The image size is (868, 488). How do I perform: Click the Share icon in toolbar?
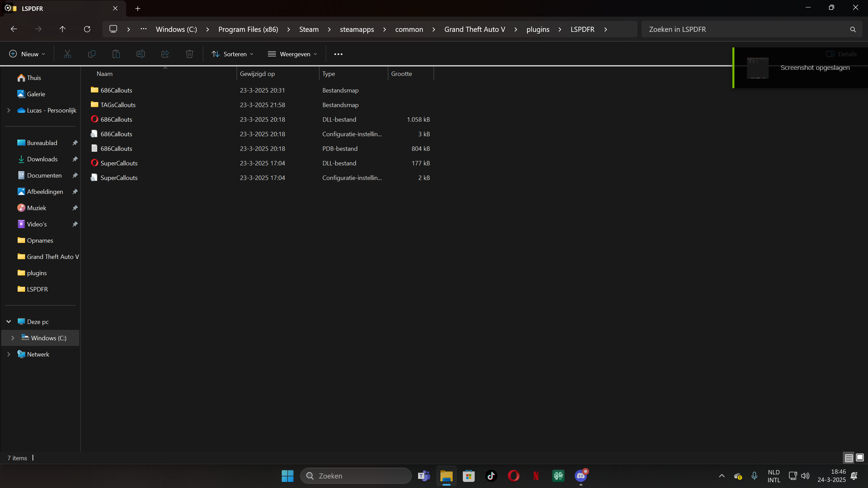[x=165, y=54]
